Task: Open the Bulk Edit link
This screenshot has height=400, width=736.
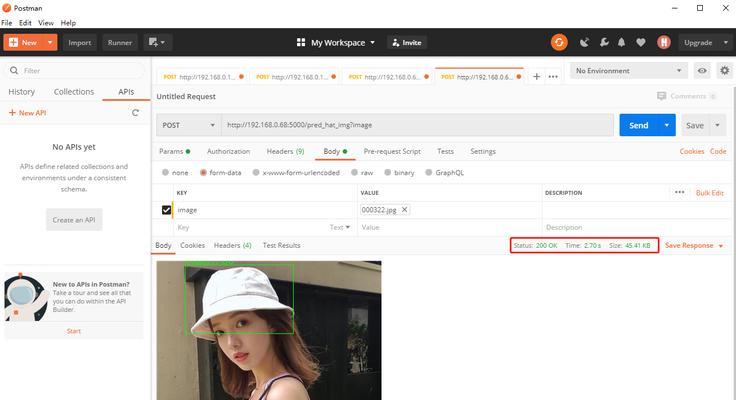Action: [710, 193]
